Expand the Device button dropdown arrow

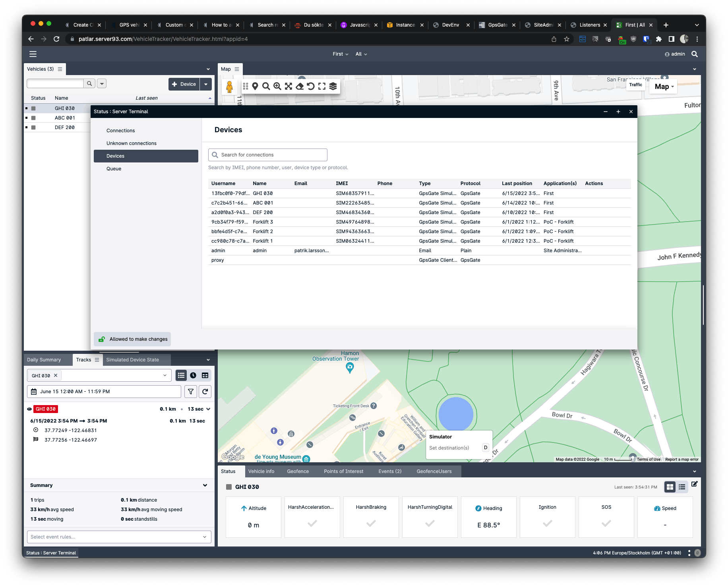[206, 84]
